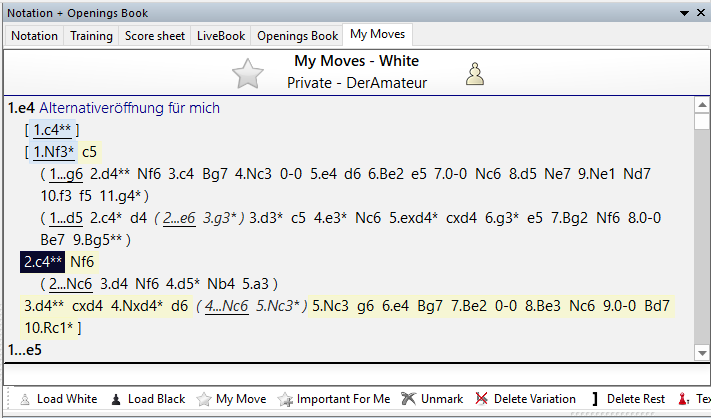The image size is (711, 418).
Task: Select variation move 1.c4**
Action: pyautogui.click(x=52, y=130)
